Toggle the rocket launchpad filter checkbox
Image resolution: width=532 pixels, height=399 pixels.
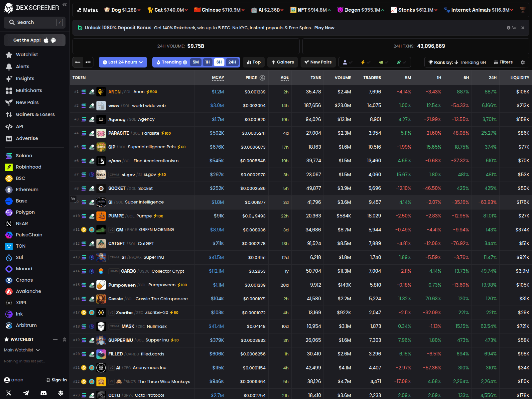click(x=401, y=62)
